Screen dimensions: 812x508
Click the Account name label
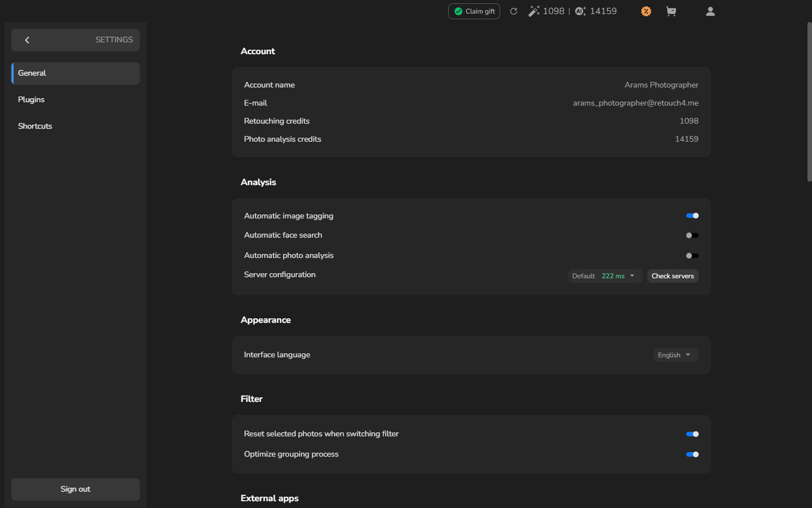click(270, 85)
